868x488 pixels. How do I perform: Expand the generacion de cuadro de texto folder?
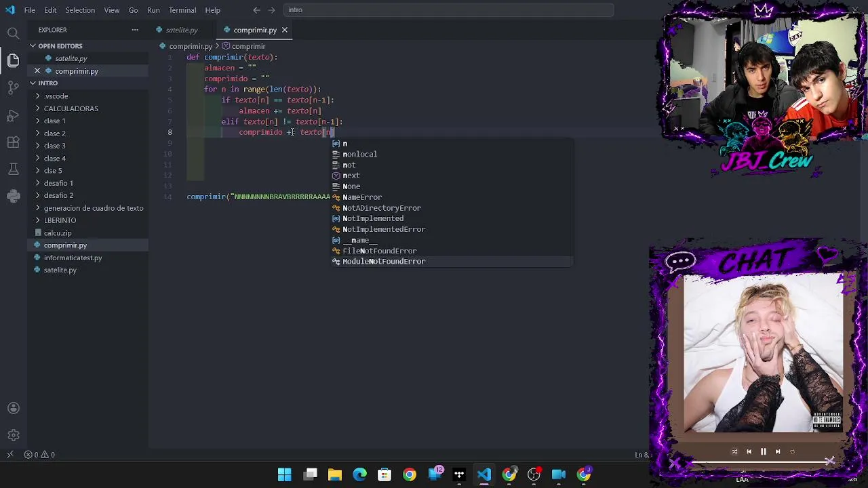pyautogui.click(x=88, y=208)
